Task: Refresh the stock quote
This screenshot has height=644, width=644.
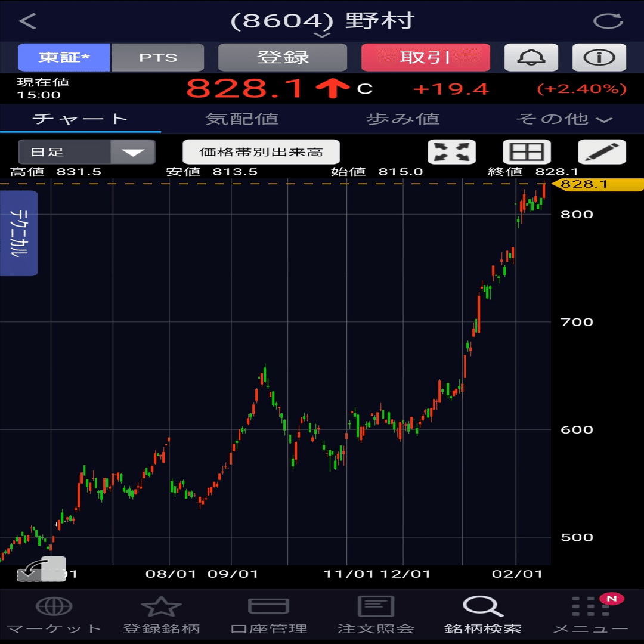Action: [608, 21]
